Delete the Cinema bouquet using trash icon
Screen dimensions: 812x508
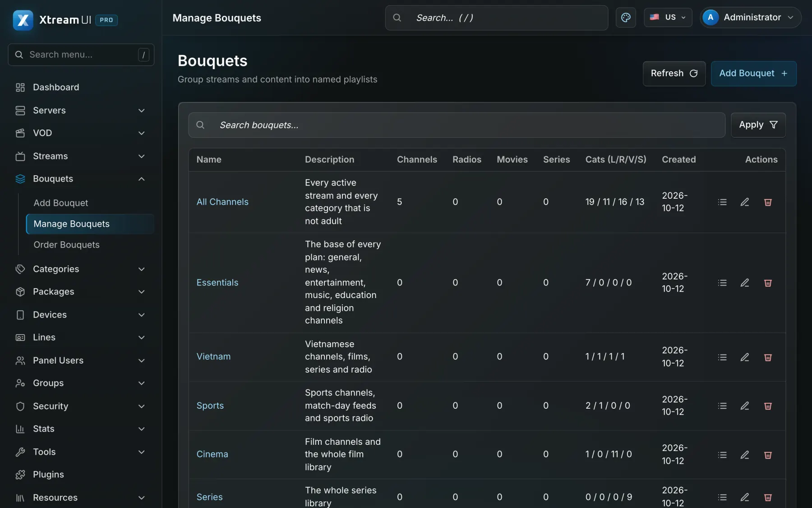click(768, 455)
